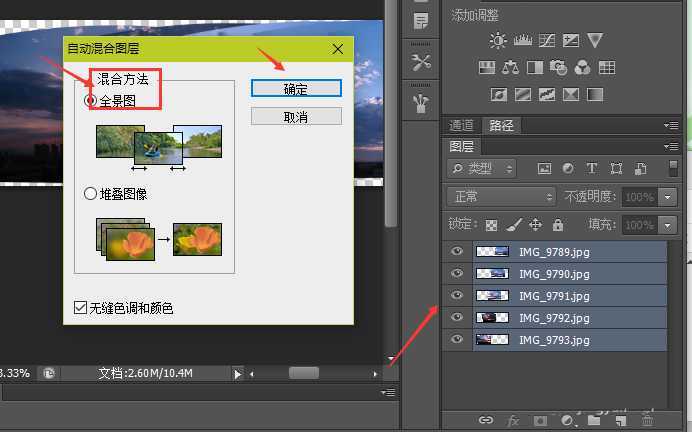Select the Color Balance scales icon
The image size is (692, 432).
(511, 68)
